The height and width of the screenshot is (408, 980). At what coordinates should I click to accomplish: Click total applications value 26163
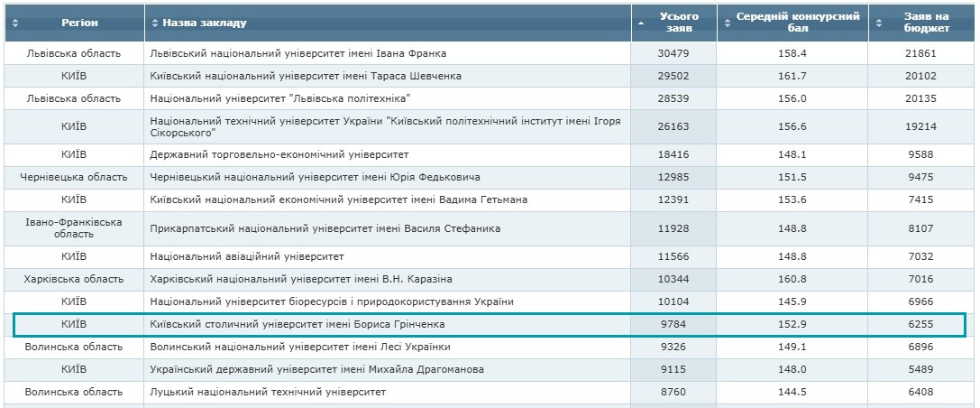click(x=673, y=126)
